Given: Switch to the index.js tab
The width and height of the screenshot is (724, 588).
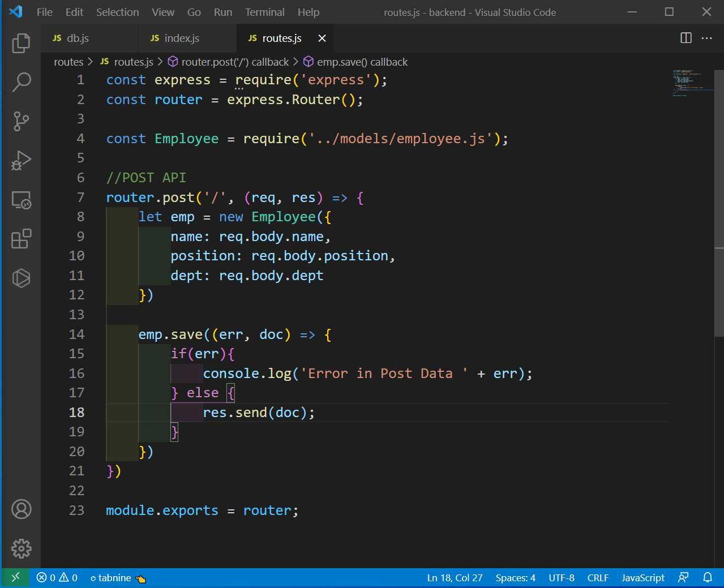Looking at the screenshot, I should coord(187,38).
